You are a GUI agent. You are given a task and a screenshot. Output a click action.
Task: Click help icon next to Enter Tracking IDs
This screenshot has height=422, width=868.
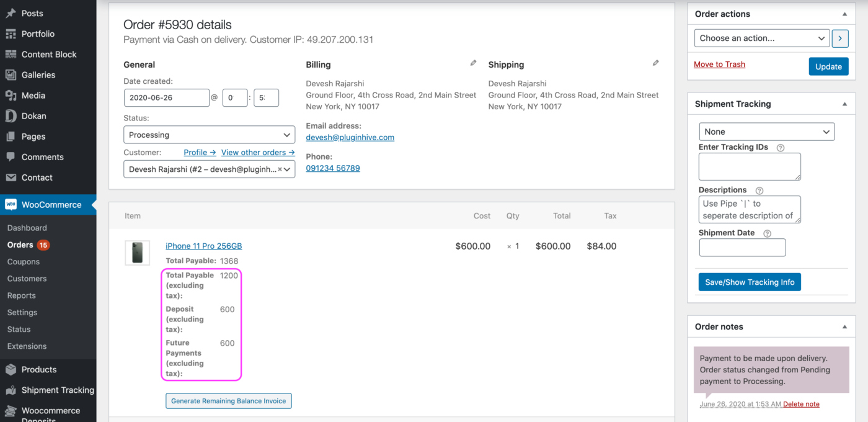(x=781, y=148)
